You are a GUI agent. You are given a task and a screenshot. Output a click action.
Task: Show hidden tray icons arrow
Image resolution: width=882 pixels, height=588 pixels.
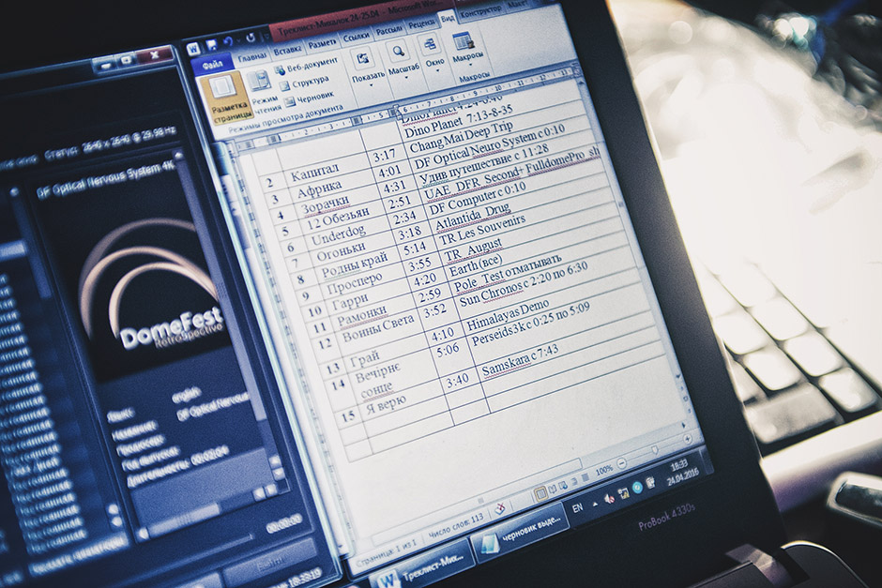595,504
